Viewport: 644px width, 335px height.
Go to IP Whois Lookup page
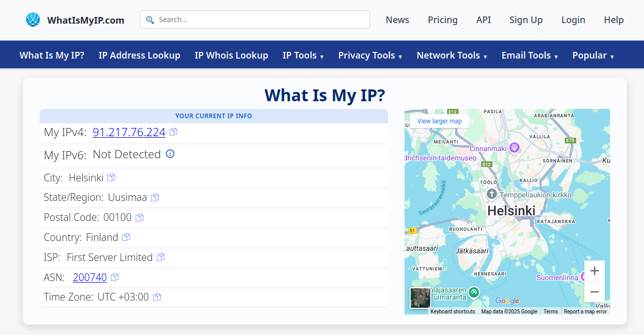pos(231,55)
